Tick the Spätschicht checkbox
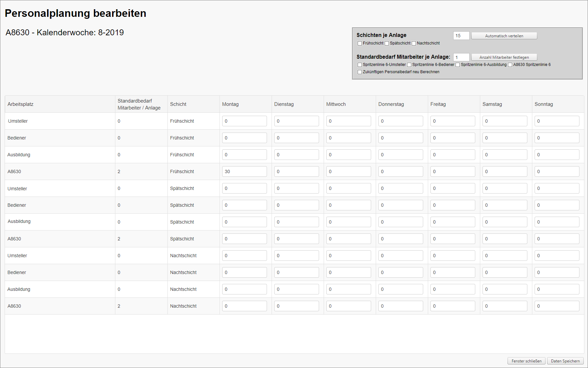 pos(387,43)
